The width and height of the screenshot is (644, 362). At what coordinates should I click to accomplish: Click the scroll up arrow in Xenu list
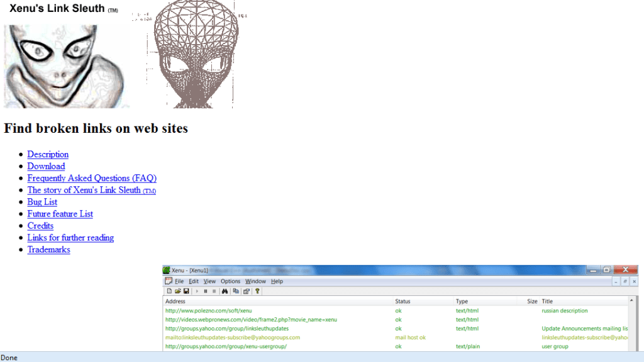(x=631, y=301)
